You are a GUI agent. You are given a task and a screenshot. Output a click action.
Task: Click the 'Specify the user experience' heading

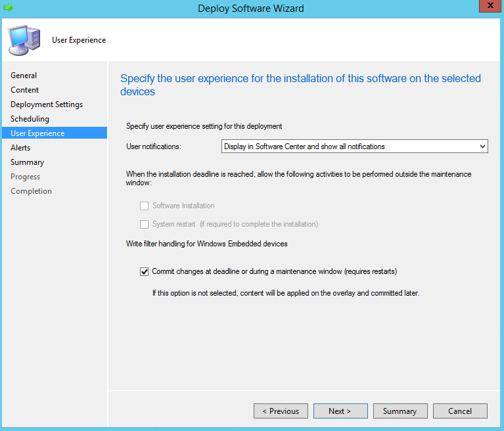(300, 85)
